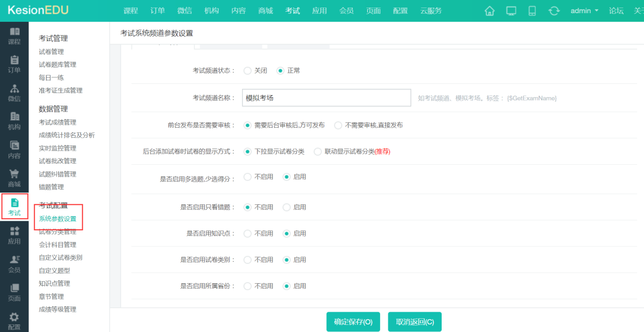Preview the site on desktop via monitor icon

(510, 10)
